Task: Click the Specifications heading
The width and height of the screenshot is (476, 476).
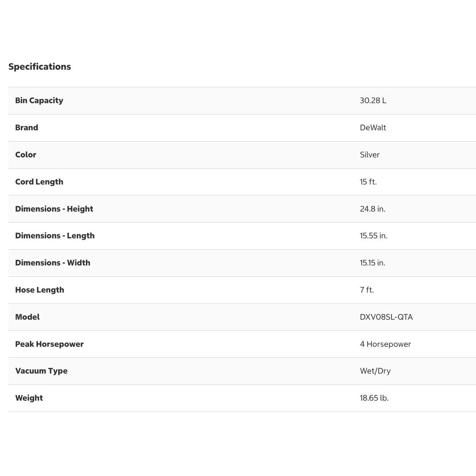Action: 39,67
